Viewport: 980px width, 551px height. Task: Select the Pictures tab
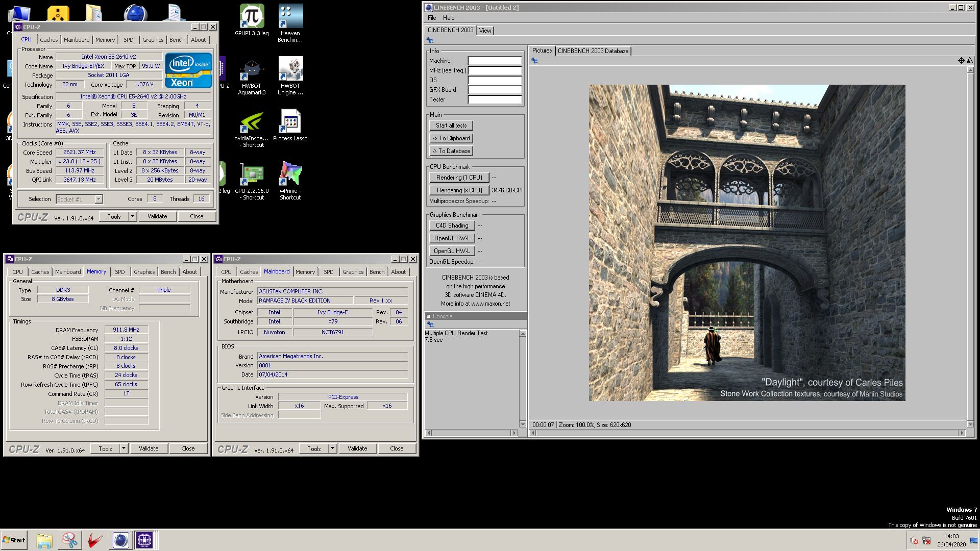[x=542, y=51]
